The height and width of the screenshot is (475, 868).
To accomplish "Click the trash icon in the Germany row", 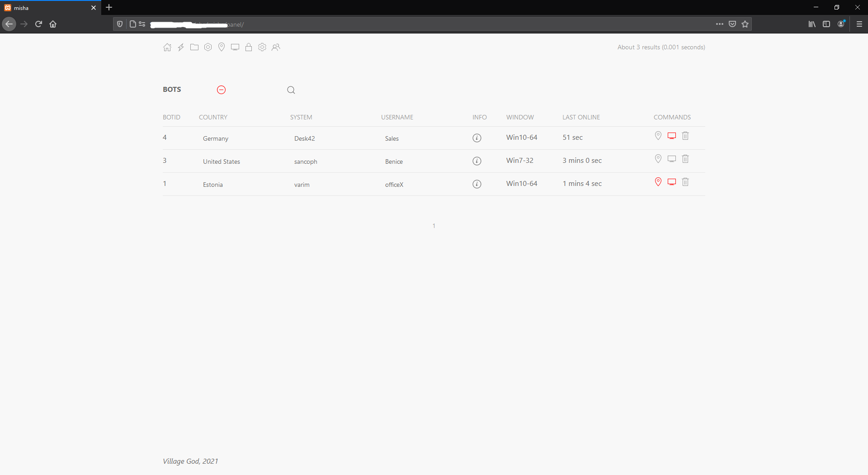I will tap(685, 136).
